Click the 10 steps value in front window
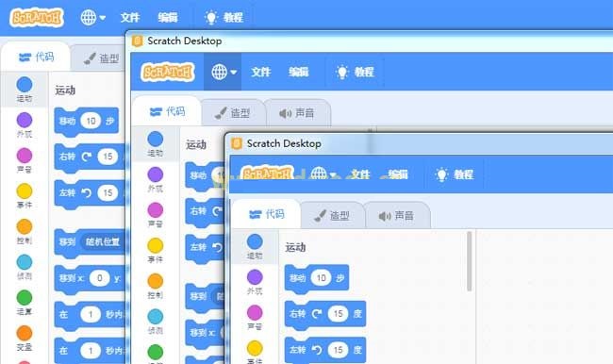Image resolution: width=613 pixels, height=364 pixels. coord(321,278)
